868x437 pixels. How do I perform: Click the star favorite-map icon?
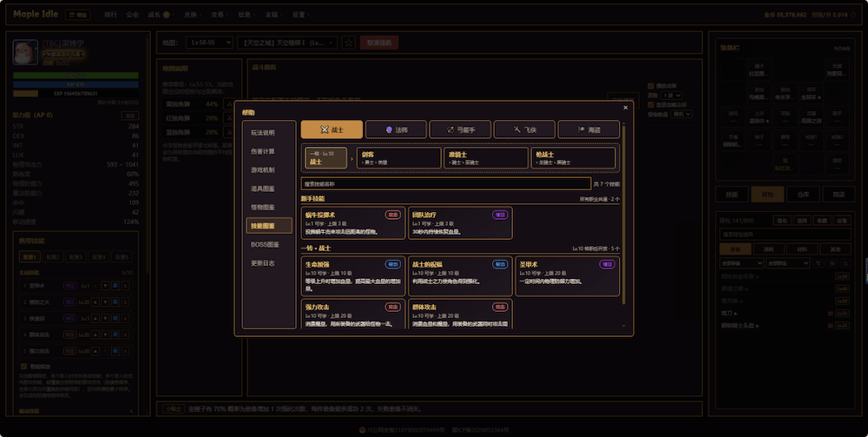point(348,43)
